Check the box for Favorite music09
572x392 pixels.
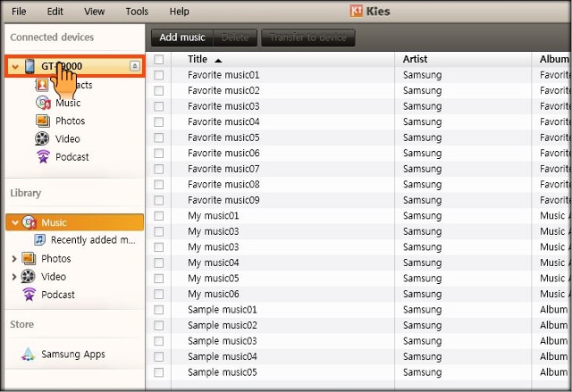coord(159,200)
